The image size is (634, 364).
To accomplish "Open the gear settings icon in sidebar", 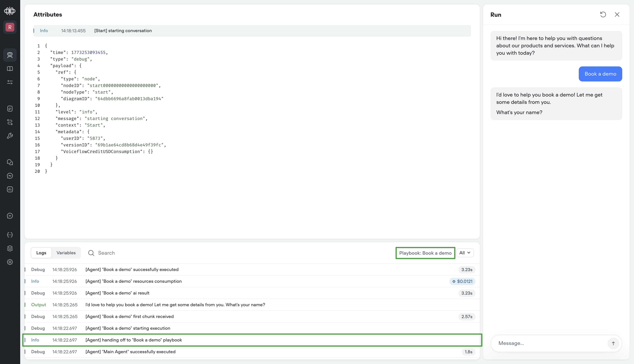I will pyautogui.click(x=10, y=262).
